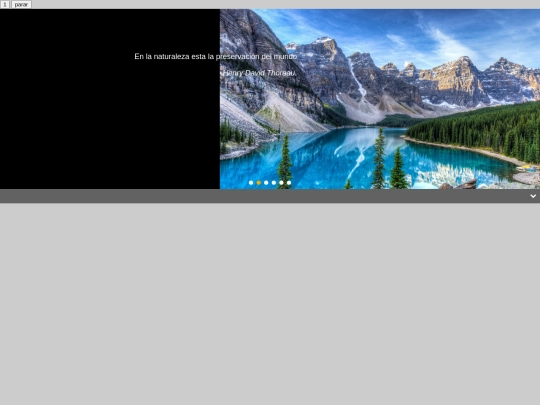This screenshot has width=540, height=405.
Task: Click the "parar" button
Action: [x=21, y=4]
